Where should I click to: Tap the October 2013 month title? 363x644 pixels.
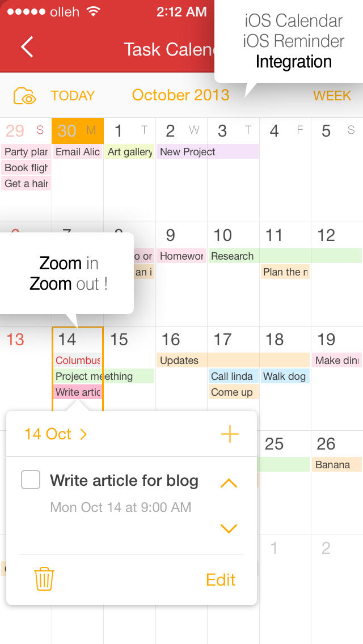180,95
